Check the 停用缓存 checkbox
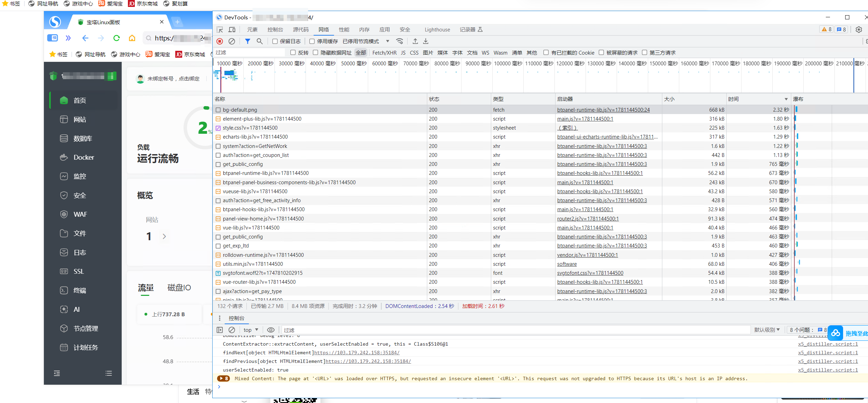 (x=312, y=41)
